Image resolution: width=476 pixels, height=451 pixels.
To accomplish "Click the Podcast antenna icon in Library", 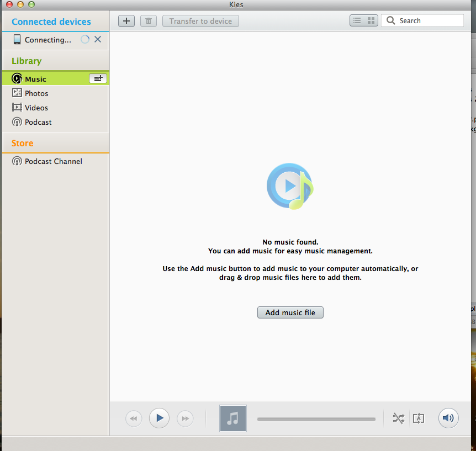I will pos(17,121).
